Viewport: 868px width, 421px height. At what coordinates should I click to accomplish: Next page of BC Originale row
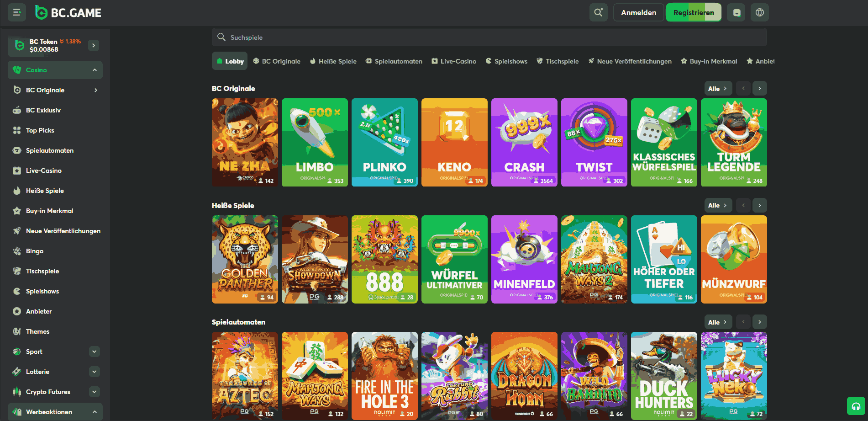pos(760,88)
